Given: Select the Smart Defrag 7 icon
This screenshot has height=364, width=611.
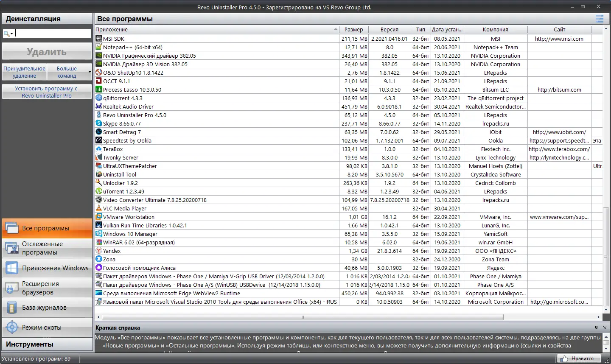Looking at the screenshot, I should tap(99, 132).
